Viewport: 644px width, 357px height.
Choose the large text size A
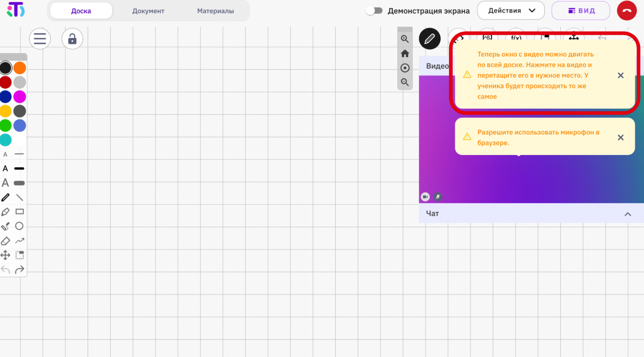click(x=5, y=183)
